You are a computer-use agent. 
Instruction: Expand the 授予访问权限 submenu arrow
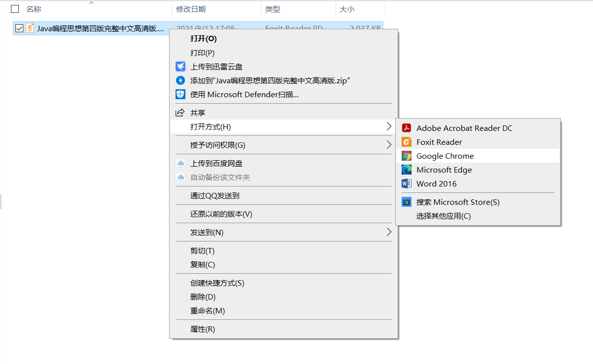[x=389, y=144]
